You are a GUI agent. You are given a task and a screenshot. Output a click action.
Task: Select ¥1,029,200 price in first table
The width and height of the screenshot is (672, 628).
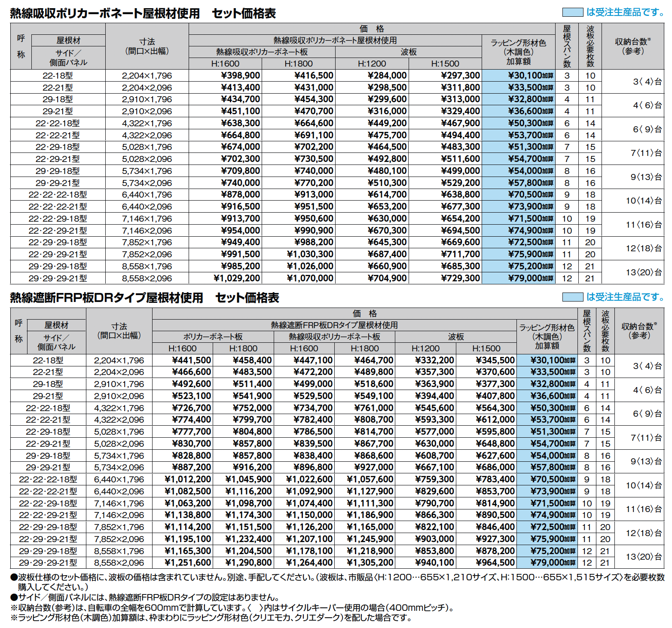point(237,278)
